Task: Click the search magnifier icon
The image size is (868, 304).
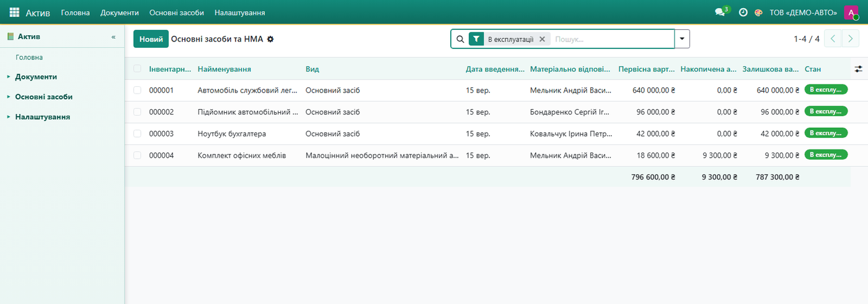Action: click(x=460, y=39)
